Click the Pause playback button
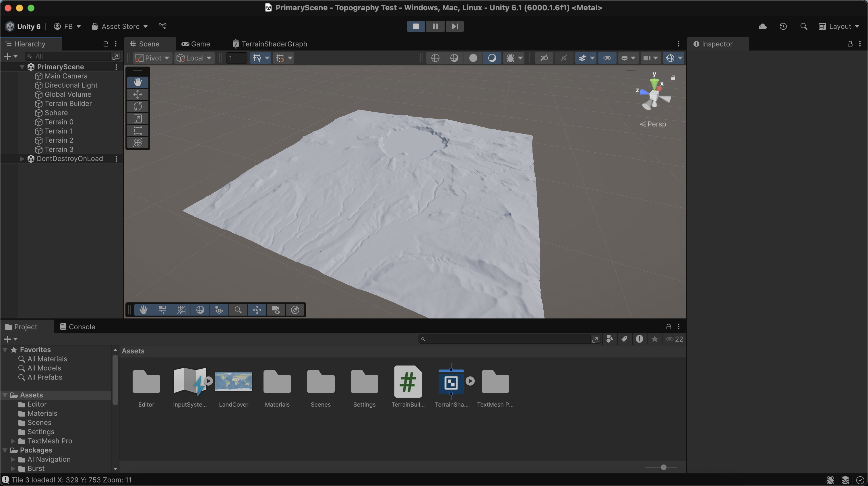This screenshot has height=486, width=868. pyautogui.click(x=435, y=26)
